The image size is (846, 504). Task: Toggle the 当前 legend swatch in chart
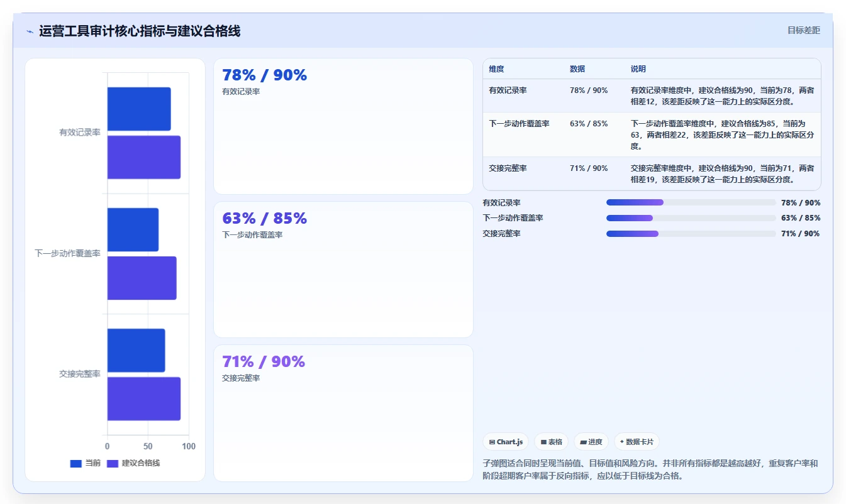click(75, 463)
